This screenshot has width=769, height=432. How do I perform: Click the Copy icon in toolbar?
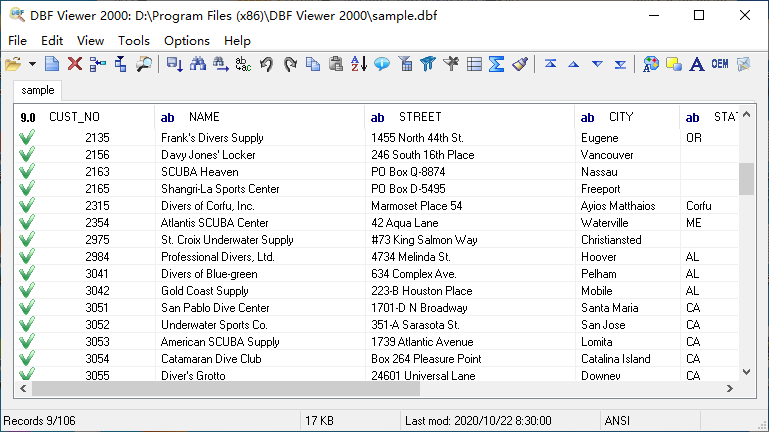[x=313, y=64]
